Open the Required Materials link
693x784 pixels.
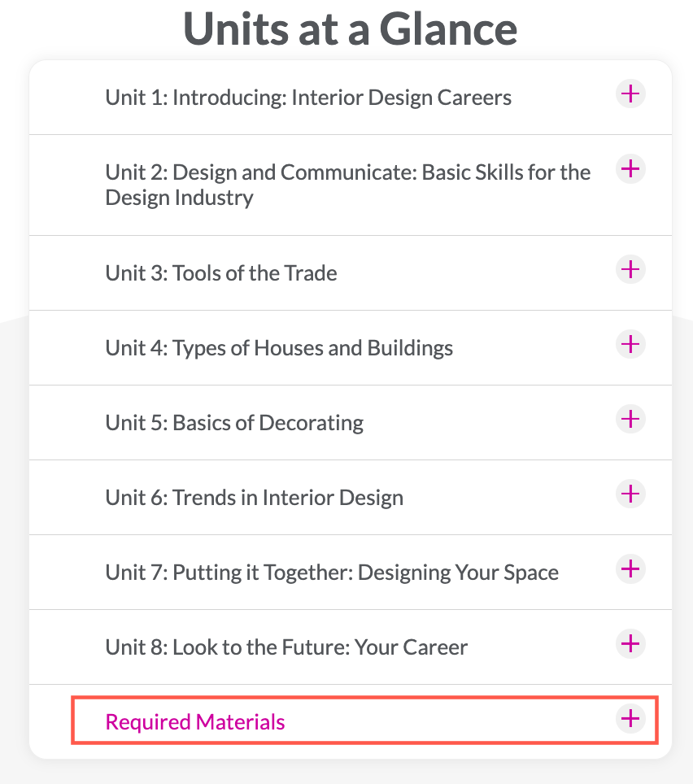pos(195,722)
